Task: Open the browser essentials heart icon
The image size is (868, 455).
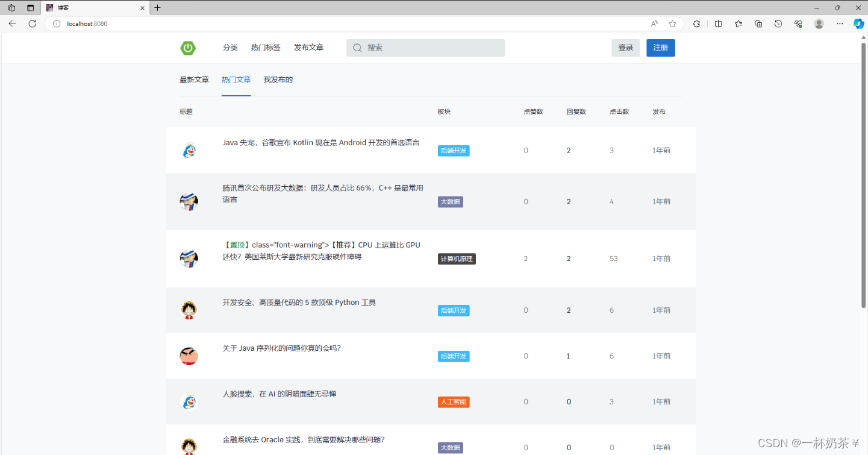Action: click(x=798, y=24)
